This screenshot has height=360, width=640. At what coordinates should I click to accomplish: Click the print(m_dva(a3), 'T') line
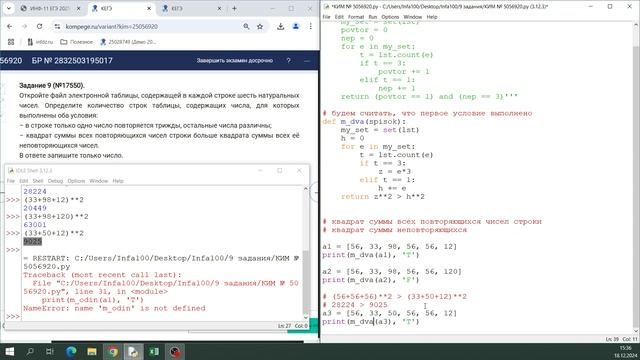[371, 322]
